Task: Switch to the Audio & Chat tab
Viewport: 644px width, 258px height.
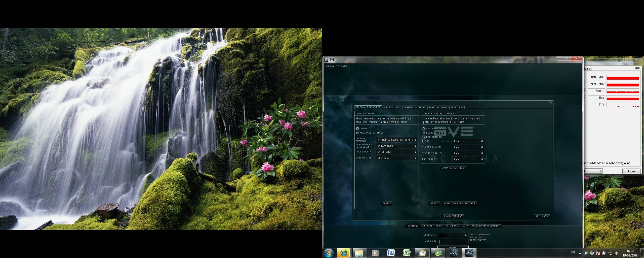Action: [x=392, y=107]
